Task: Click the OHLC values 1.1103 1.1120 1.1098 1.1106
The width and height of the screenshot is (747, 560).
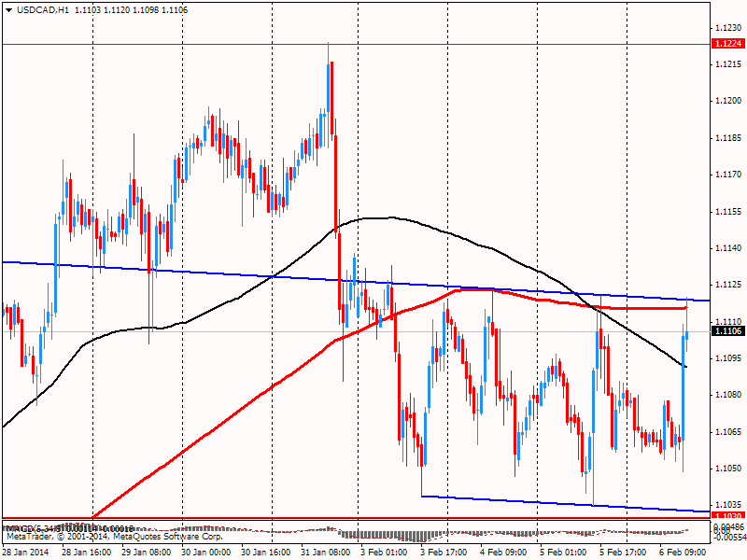Action: tap(132, 10)
